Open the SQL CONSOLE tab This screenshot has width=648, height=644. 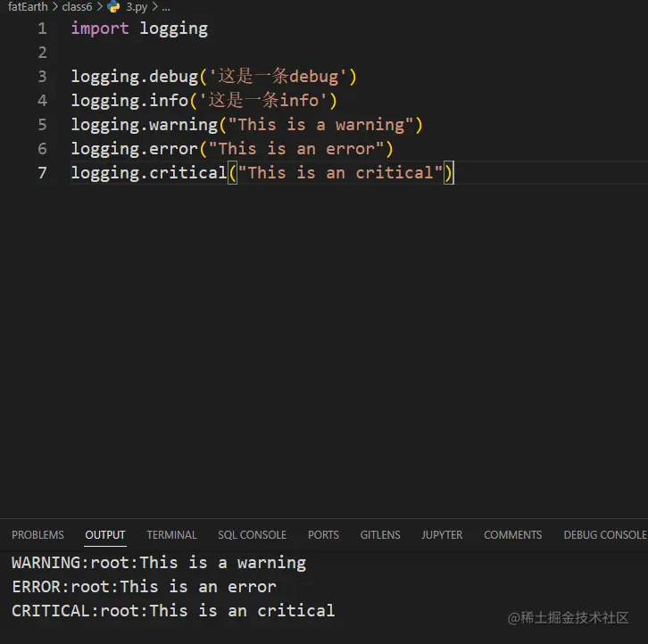tap(252, 534)
